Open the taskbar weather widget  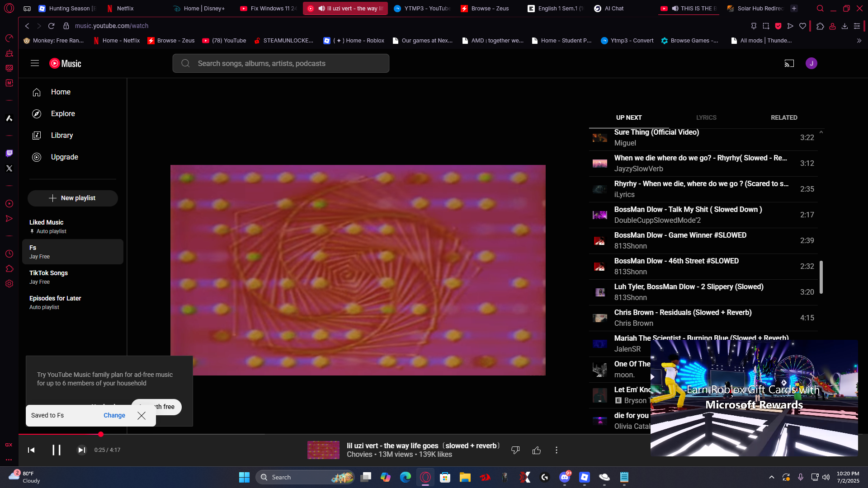point(25,477)
